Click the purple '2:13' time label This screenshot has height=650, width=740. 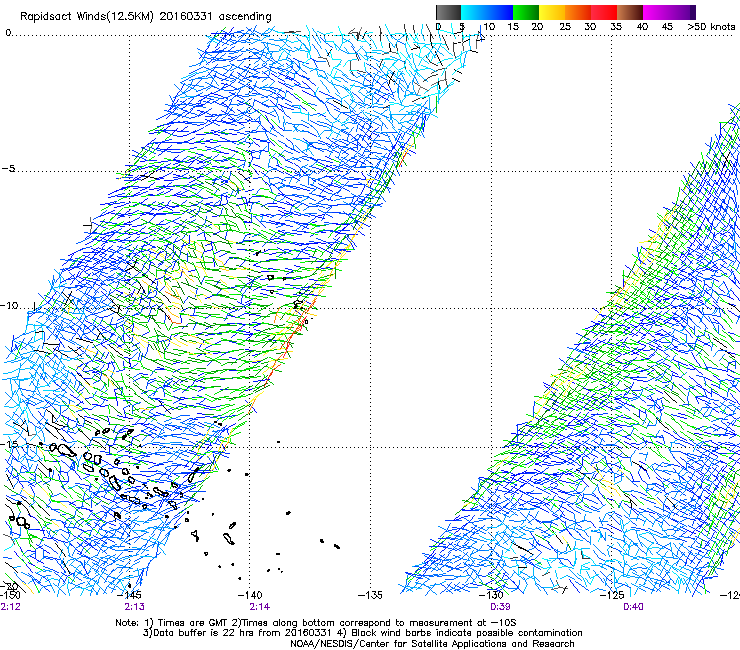[x=135, y=607]
